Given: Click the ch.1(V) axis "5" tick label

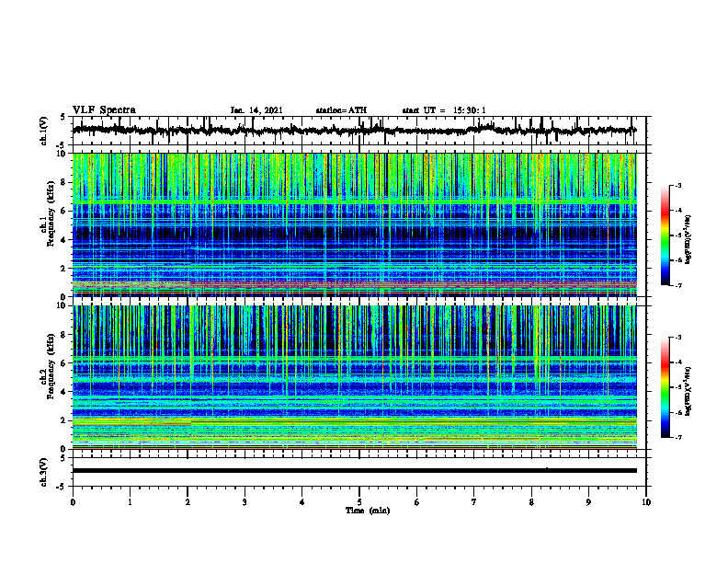Looking at the screenshot, I should tap(63, 118).
